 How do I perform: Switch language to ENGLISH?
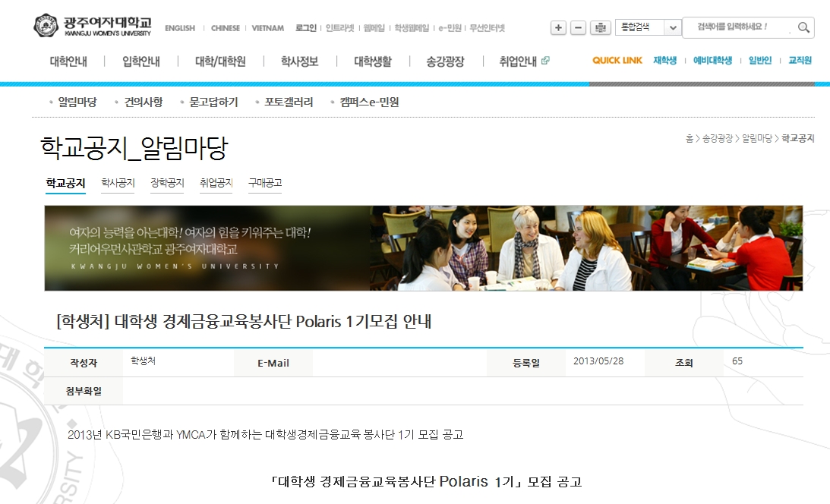point(180,28)
